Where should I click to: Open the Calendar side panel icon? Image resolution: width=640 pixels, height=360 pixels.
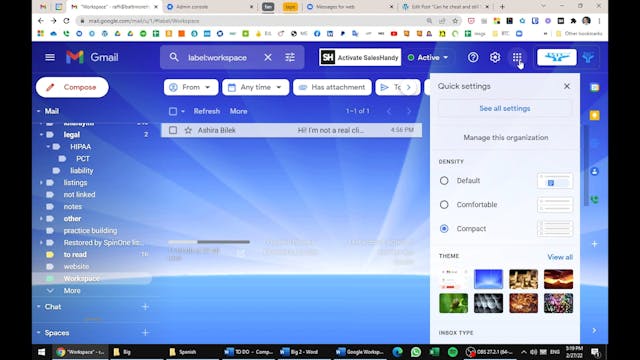point(594,87)
